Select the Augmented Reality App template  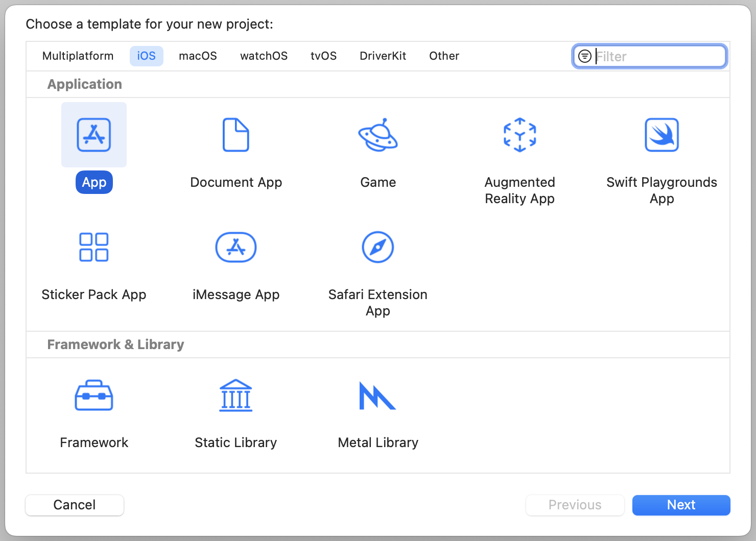click(x=519, y=135)
